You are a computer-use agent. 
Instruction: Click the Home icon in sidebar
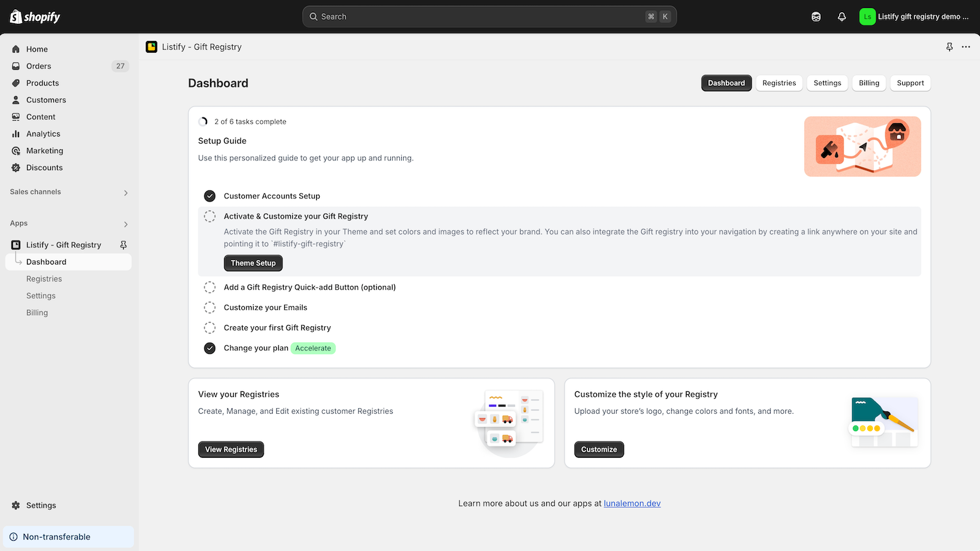[x=16, y=49]
